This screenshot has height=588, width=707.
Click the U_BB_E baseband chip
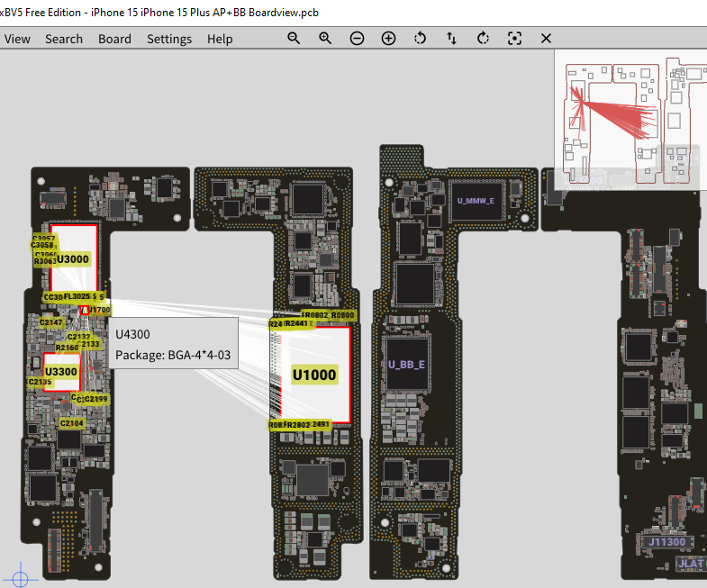pos(407,365)
